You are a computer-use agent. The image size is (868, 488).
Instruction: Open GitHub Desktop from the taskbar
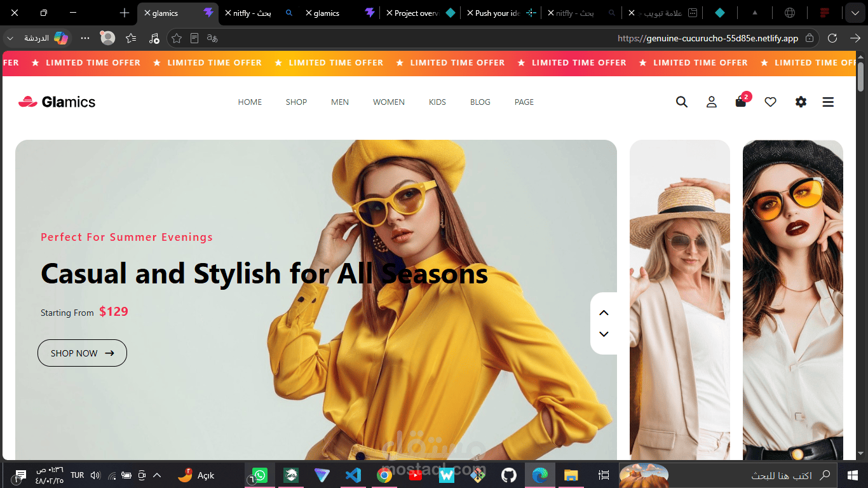[508, 475]
